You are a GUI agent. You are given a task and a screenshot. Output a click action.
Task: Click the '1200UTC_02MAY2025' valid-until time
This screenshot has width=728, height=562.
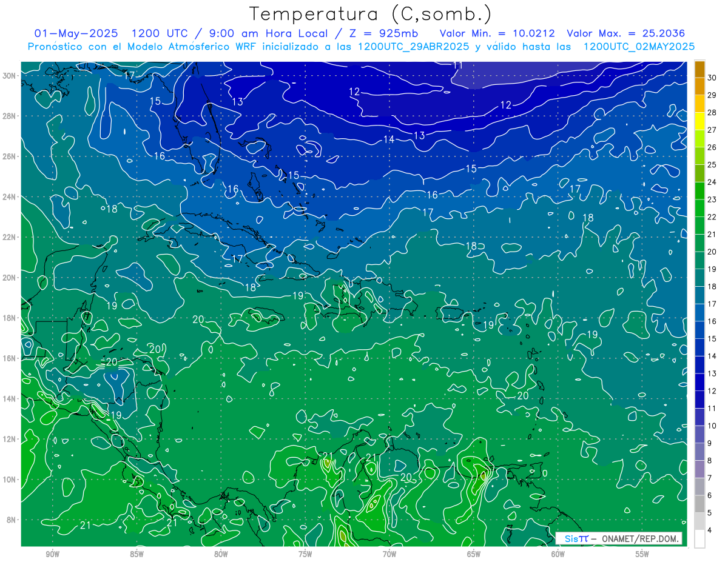click(x=639, y=47)
